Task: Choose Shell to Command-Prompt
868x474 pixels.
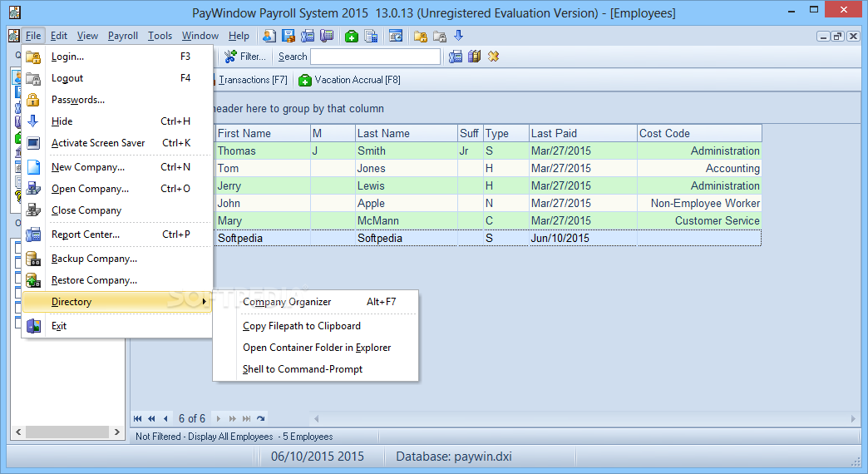Action: coord(316,369)
